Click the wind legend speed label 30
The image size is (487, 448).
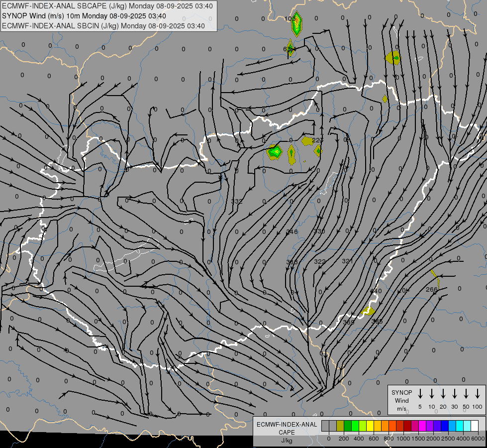tap(454, 407)
